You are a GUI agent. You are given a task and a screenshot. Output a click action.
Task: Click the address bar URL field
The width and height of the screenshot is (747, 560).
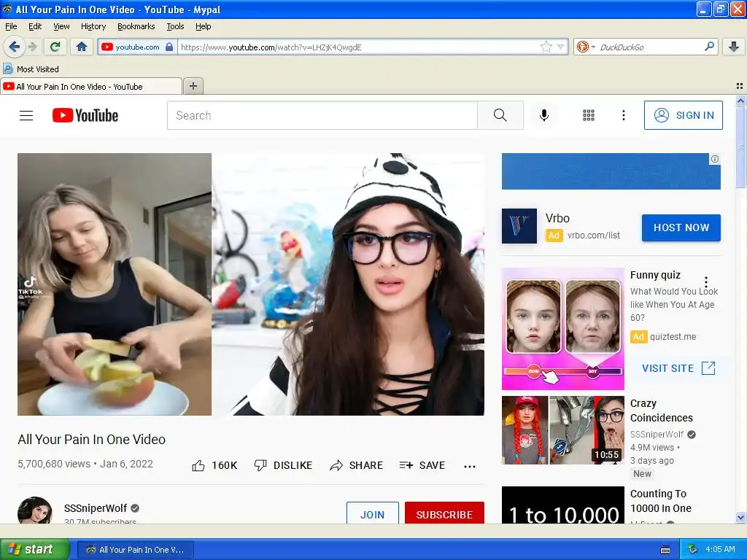pos(359,47)
